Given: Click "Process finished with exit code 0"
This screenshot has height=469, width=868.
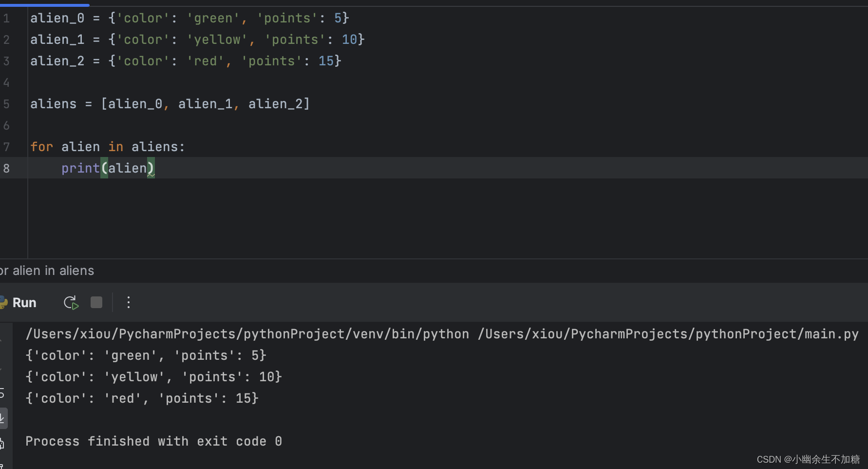Looking at the screenshot, I should tap(154, 441).
